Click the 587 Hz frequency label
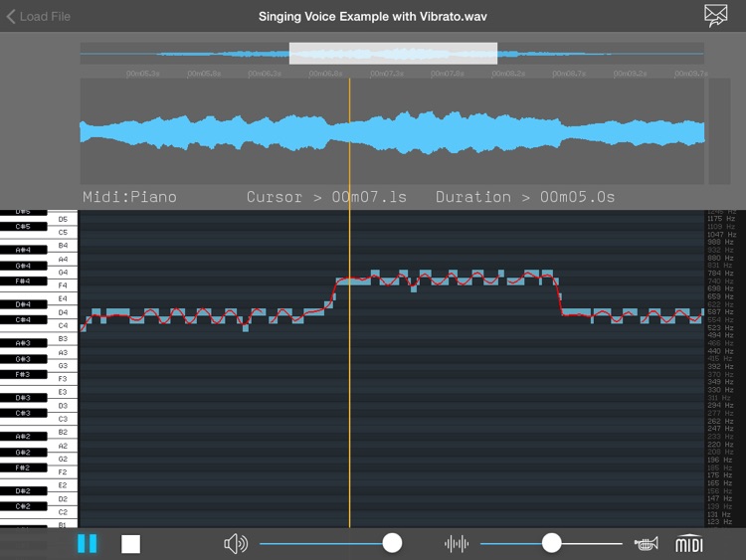 pos(720,312)
